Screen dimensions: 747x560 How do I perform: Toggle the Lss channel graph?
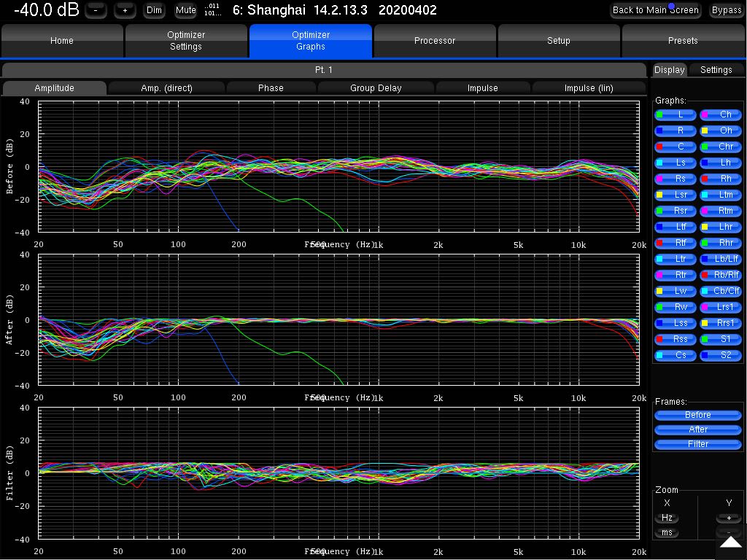click(x=676, y=323)
